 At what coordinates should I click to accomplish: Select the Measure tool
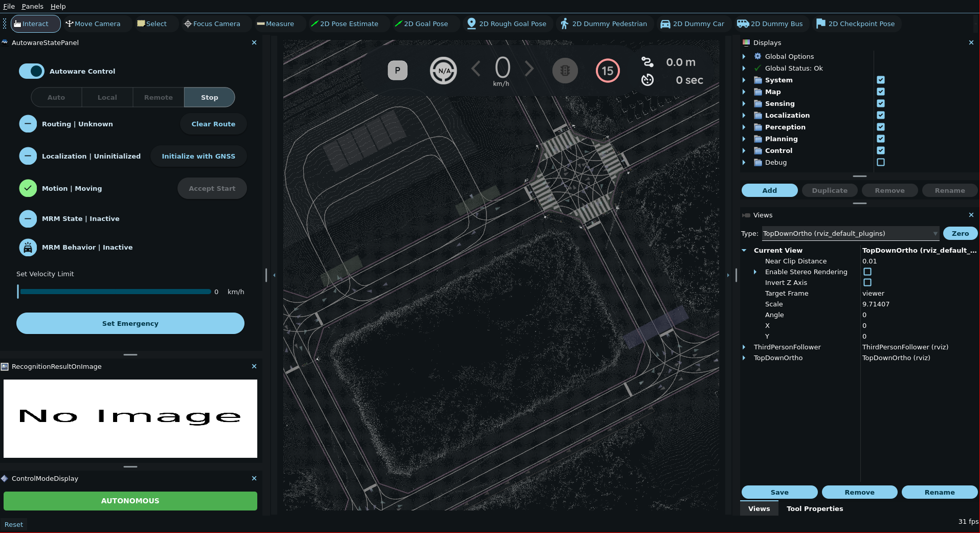tap(275, 24)
